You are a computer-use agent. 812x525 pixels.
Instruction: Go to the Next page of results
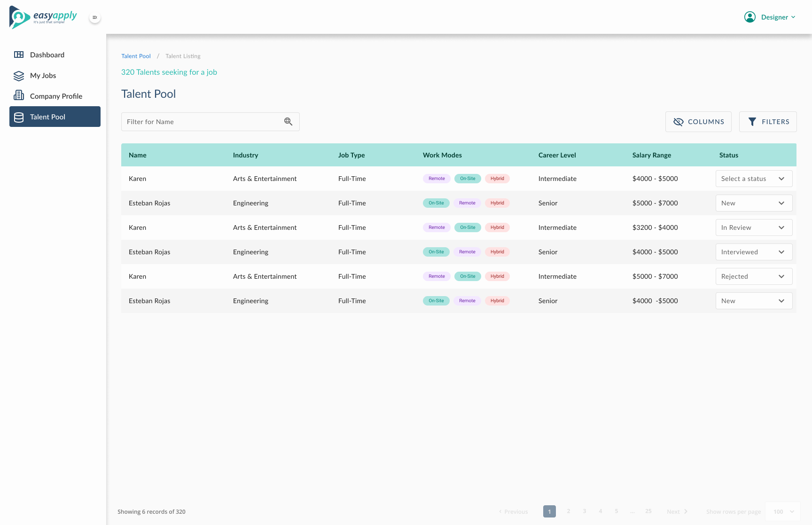[677, 511]
